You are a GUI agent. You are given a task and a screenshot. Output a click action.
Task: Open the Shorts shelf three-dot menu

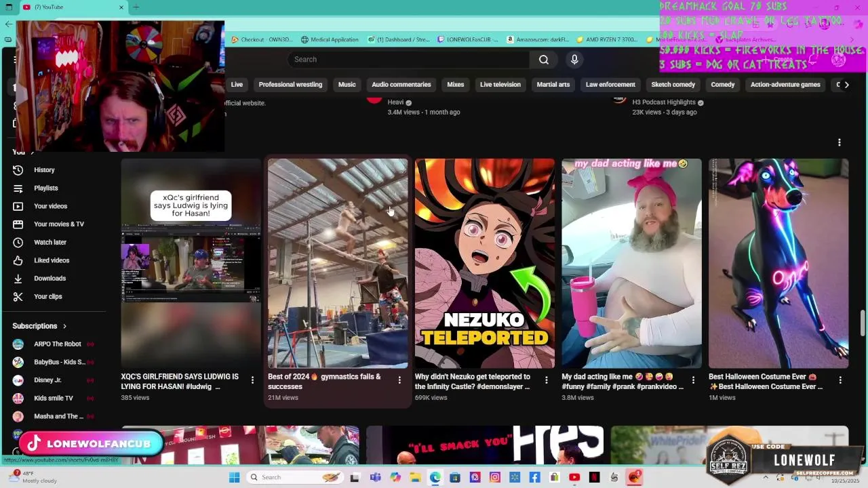click(840, 142)
